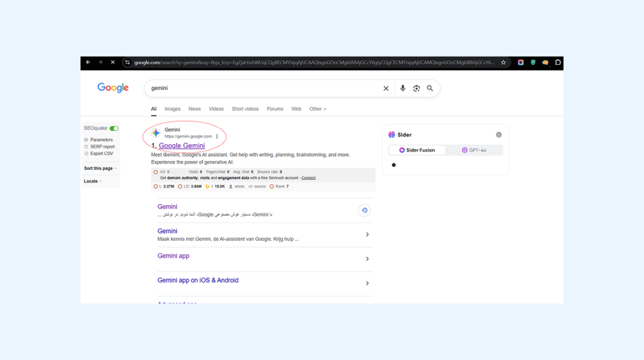Open the Other search filters dropdown

(318, 109)
